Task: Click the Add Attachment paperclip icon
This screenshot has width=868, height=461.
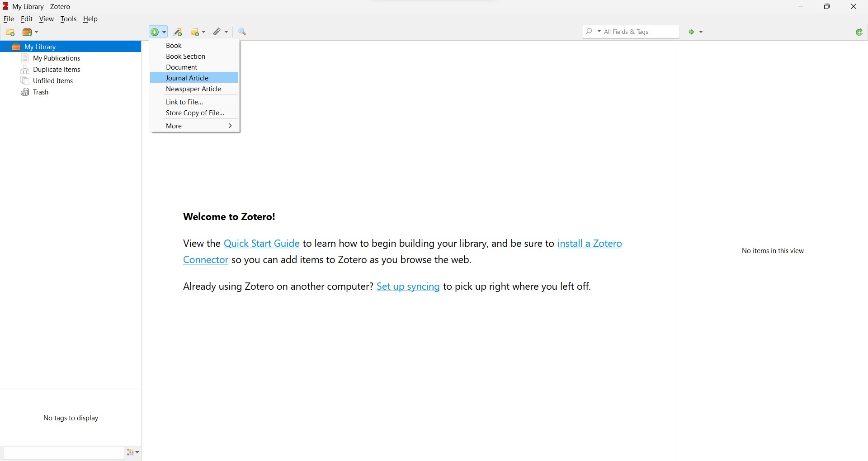Action: [218, 32]
